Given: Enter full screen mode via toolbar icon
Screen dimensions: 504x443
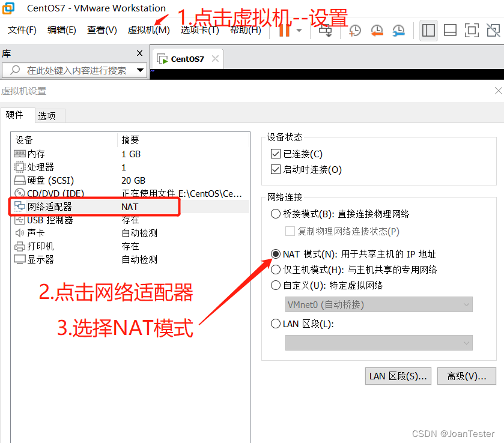Looking at the screenshot, I should coord(472,30).
